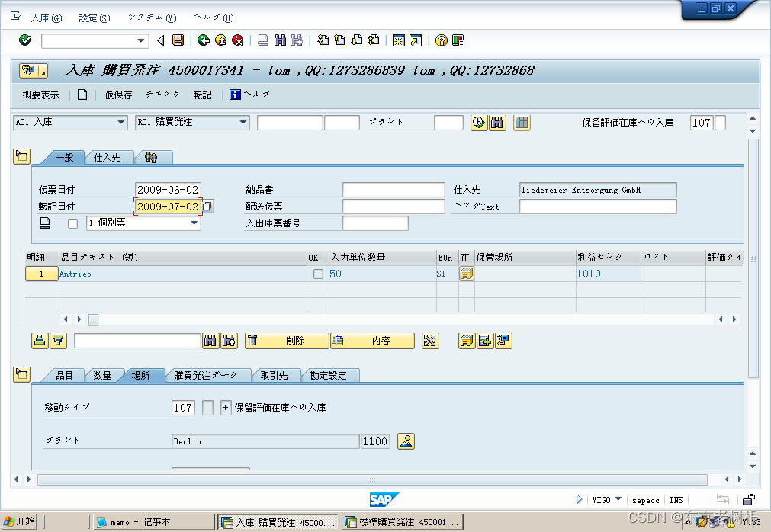Click the Execute clock icon beside the plant field

point(479,123)
